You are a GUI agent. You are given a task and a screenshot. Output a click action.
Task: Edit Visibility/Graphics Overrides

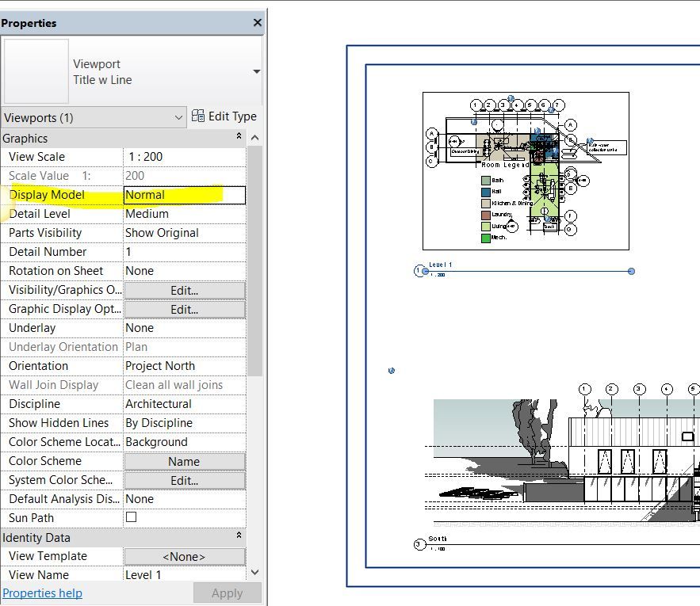click(x=184, y=289)
